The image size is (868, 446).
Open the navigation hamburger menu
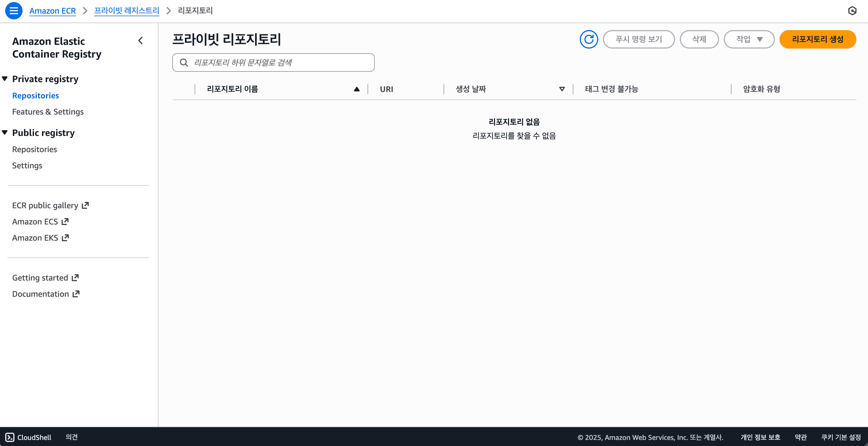pos(14,10)
